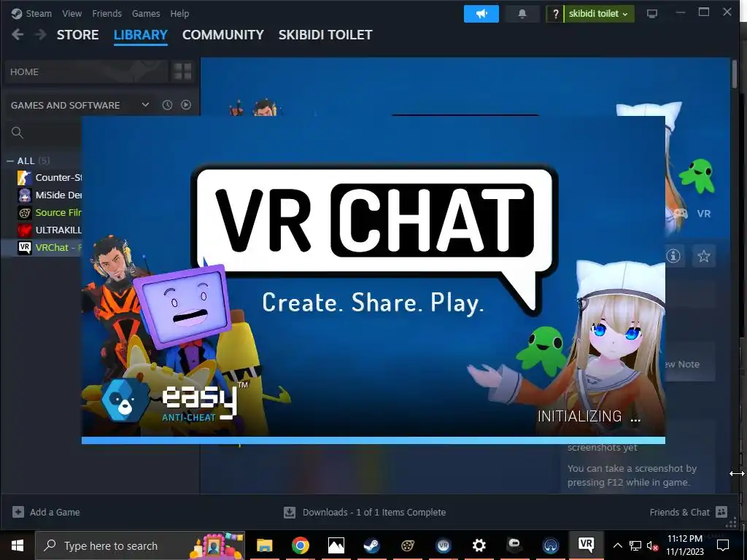The image size is (747, 560).
Task: Favorite VRChat with the star icon
Action: coord(704,256)
